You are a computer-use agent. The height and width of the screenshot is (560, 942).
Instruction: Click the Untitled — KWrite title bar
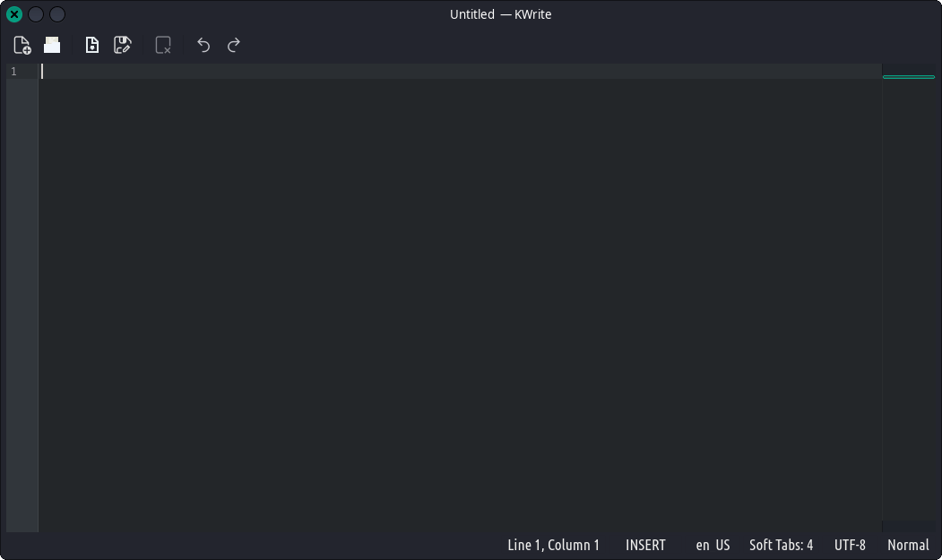pyautogui.click(x=500, y=14)
